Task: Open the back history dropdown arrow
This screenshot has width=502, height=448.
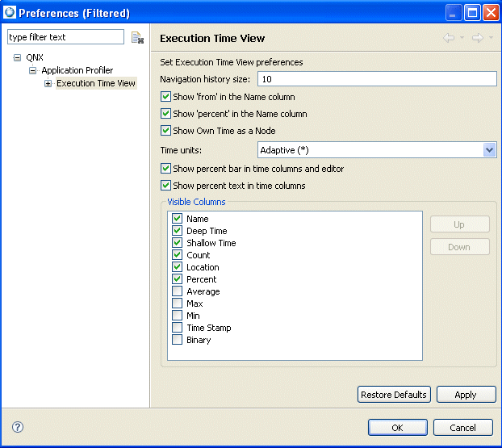Action: point(462,38)
